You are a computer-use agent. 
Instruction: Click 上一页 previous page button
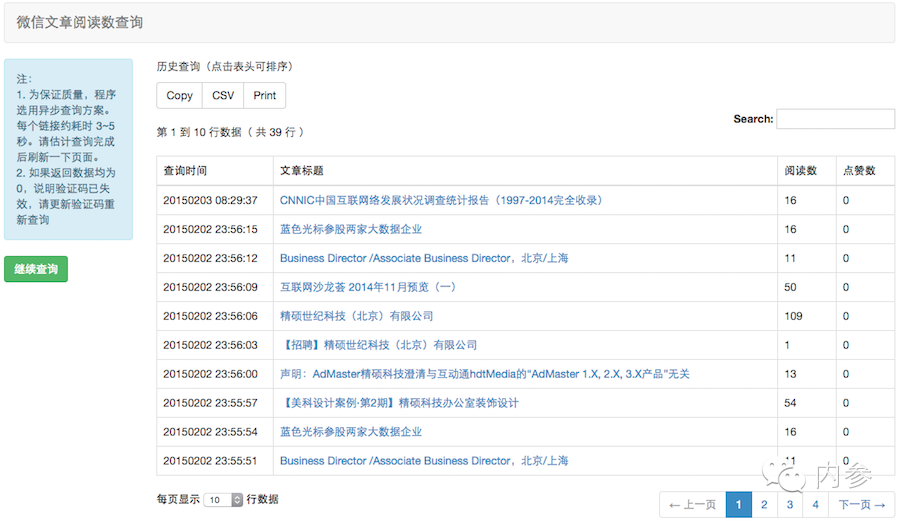click(x=693, y=505)
